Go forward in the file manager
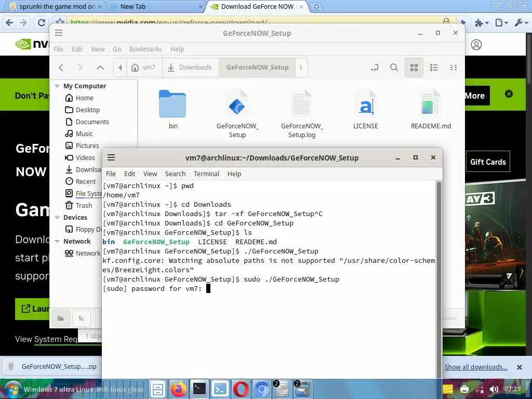 coord(81,68)
